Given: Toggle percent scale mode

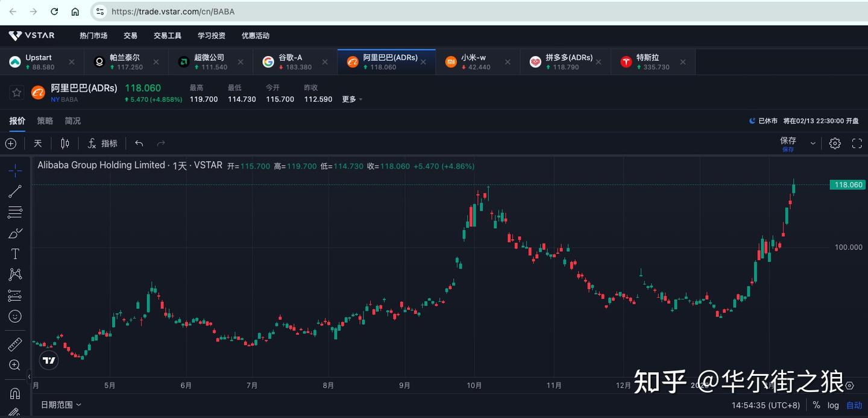Looking at the screenshot, I should coord(816,405).
